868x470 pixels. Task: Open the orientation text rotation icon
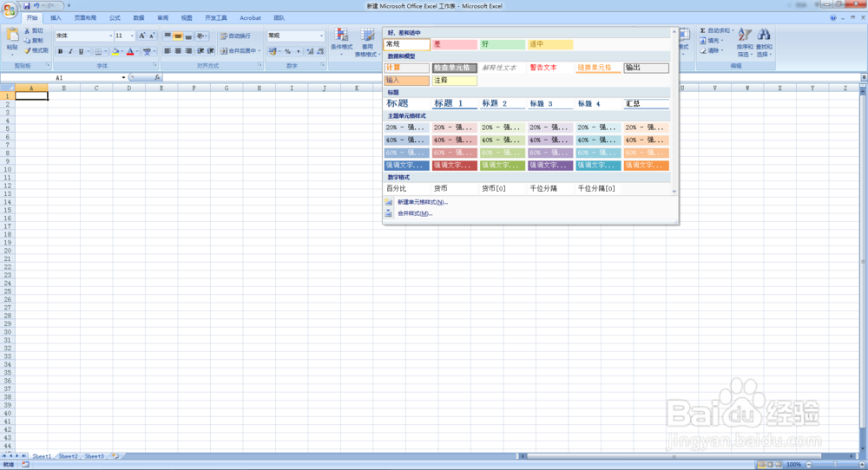click(x=201, y=36)
